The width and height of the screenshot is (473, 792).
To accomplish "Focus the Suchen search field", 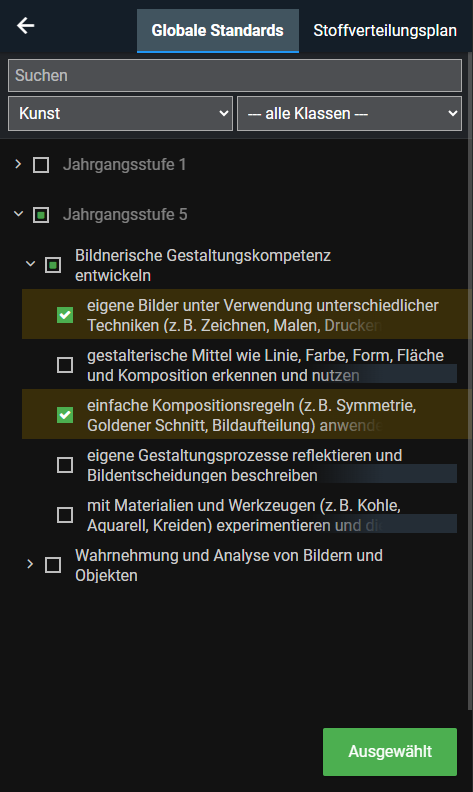I will (234, 75).
